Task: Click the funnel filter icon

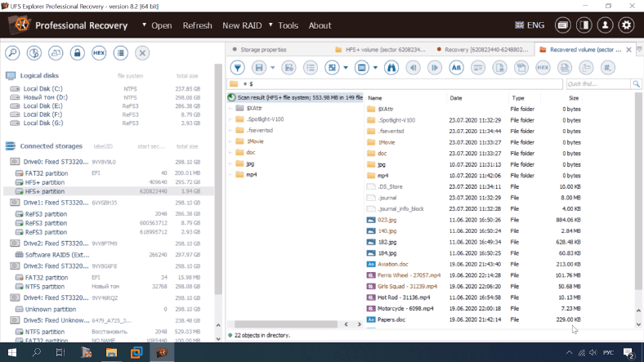Action: [237, 68]
